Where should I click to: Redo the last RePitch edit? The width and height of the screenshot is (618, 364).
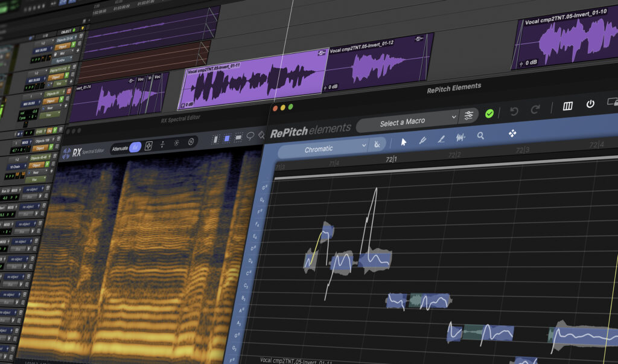click(535, 110)
